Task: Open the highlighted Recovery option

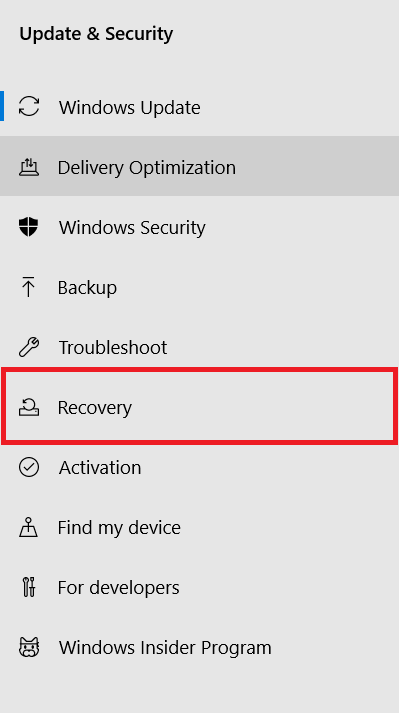Action: click(199, 406)
